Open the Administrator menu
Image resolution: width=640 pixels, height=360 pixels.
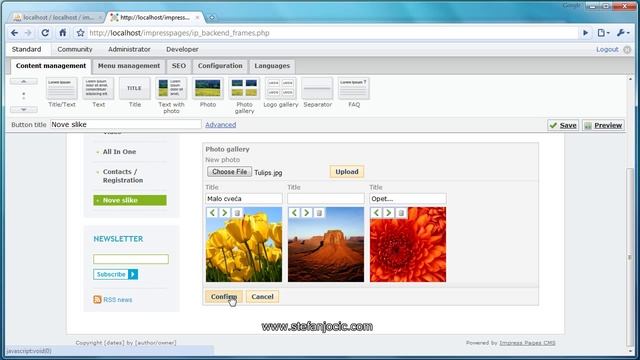click(129, 49)
